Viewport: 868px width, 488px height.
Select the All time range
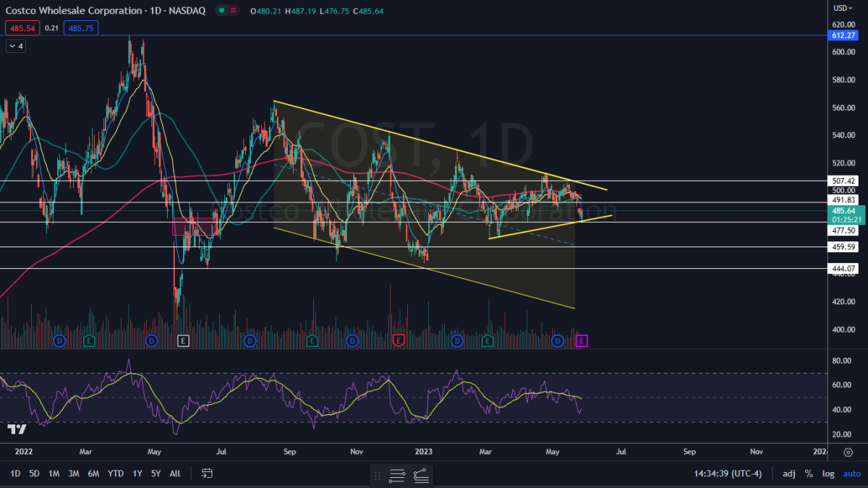(x=174, y=474)
